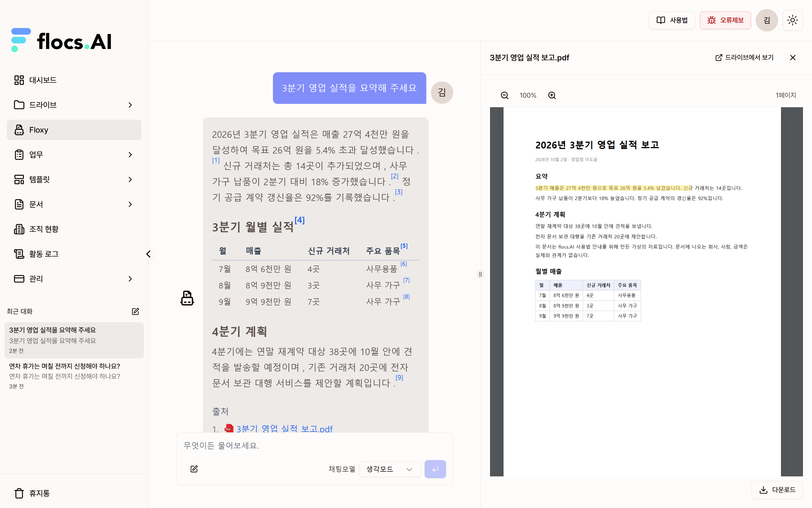
Task: Expand the 업무 section chevron
Action: (x=130, y=155)
